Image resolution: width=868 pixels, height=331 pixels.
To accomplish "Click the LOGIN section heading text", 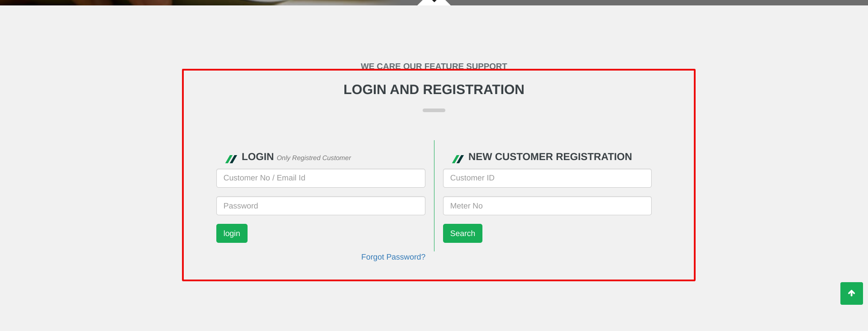I will [x=258, y=157].
